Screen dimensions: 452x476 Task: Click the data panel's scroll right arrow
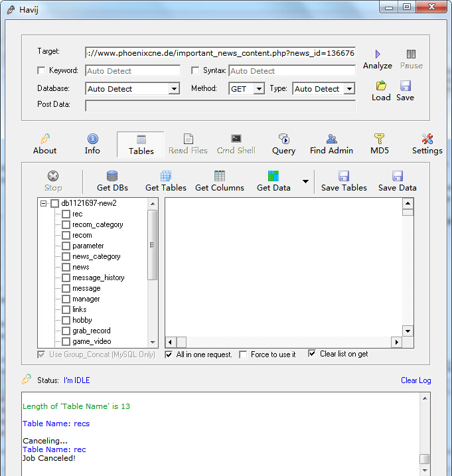tap(396, 342)
